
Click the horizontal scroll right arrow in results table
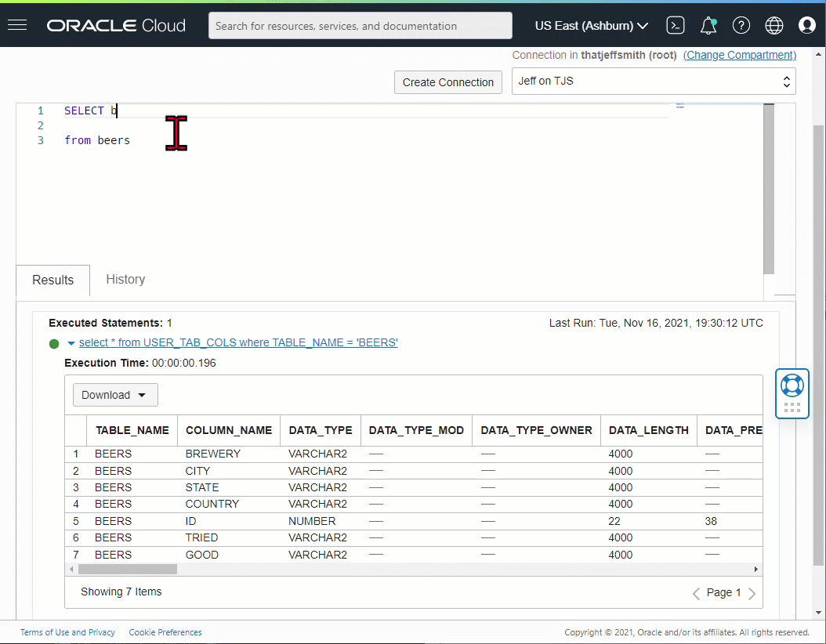coord(756,570)
